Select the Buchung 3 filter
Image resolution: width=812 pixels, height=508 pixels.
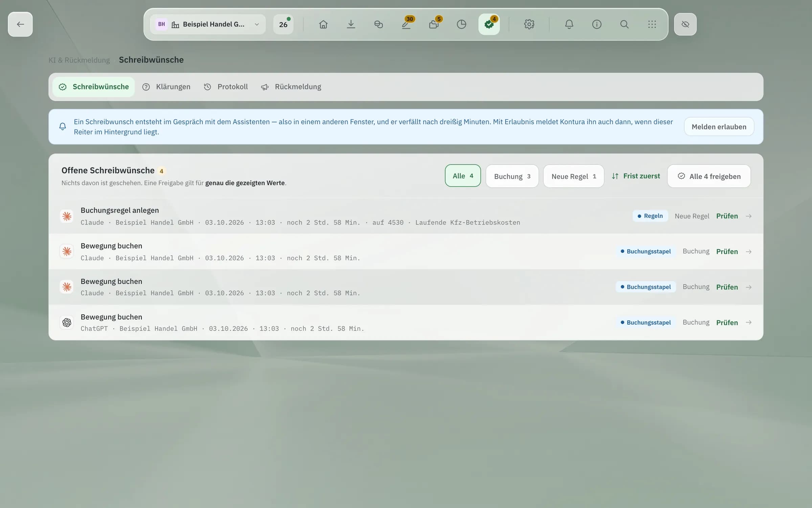coord(512,176)
